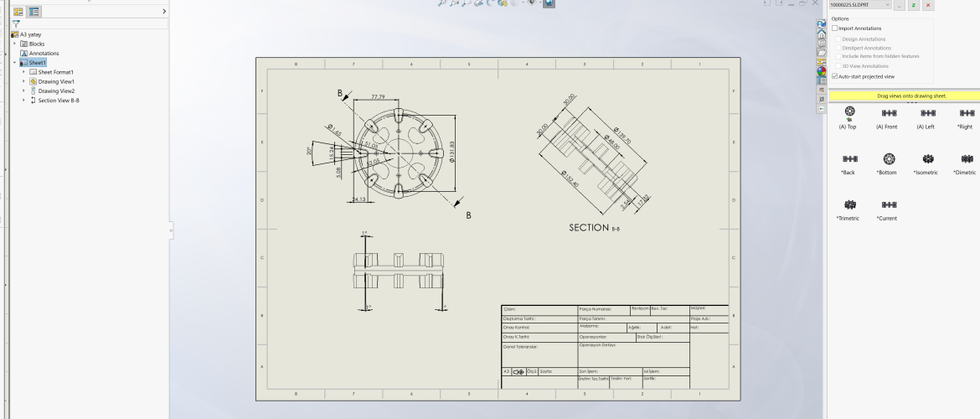
Task: Expand the Drawing View1 tree node
Action: point(23,81)
